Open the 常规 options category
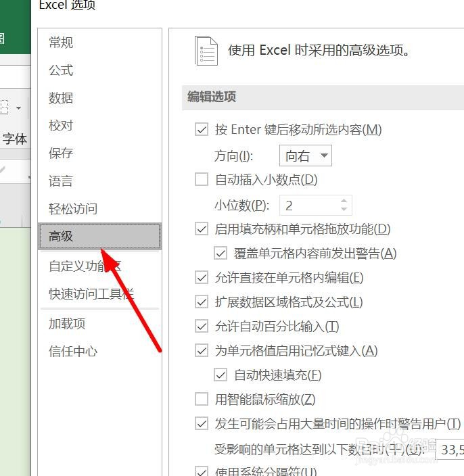 pos(61,42)
